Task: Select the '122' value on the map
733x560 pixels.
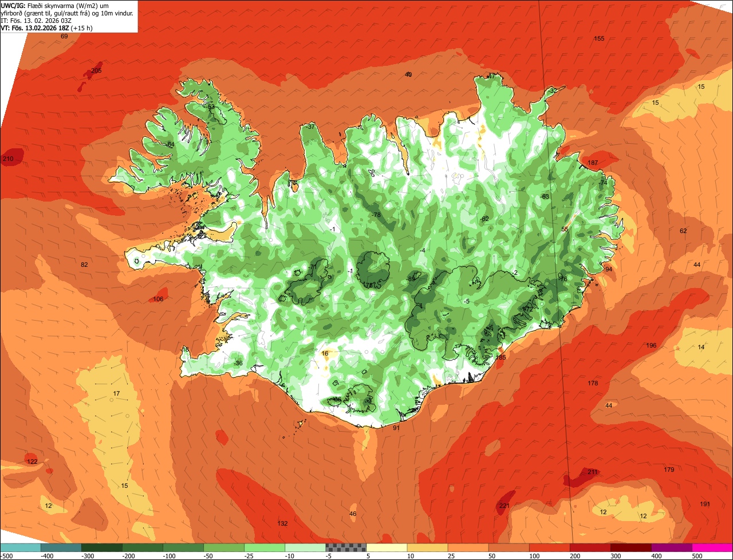Action: point(32,462)
